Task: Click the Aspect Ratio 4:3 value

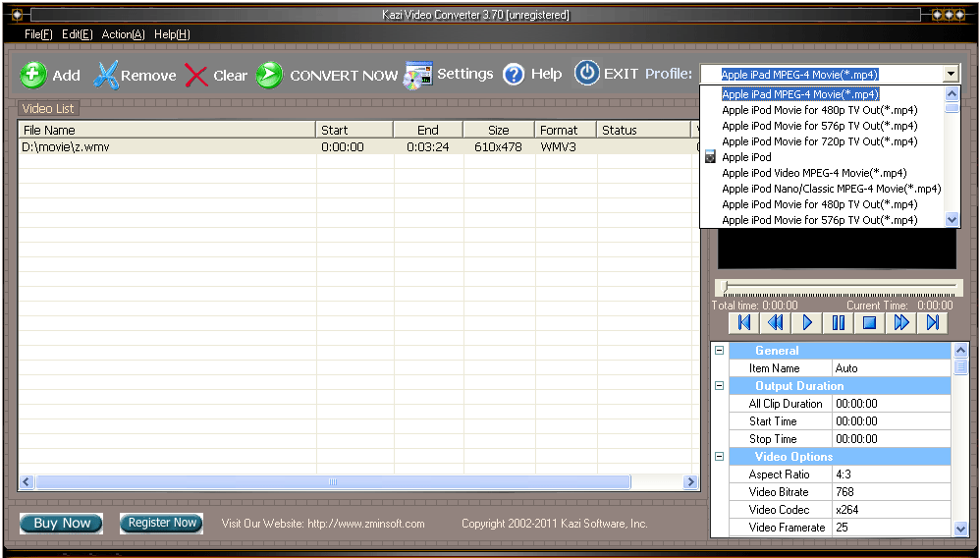Action: point(892,474)
